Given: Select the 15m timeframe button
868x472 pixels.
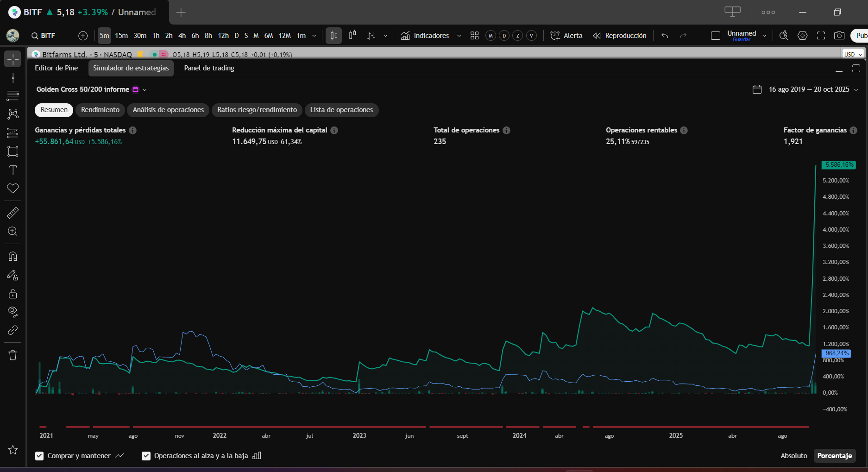Looking at the screenshot, I should 121,36.
